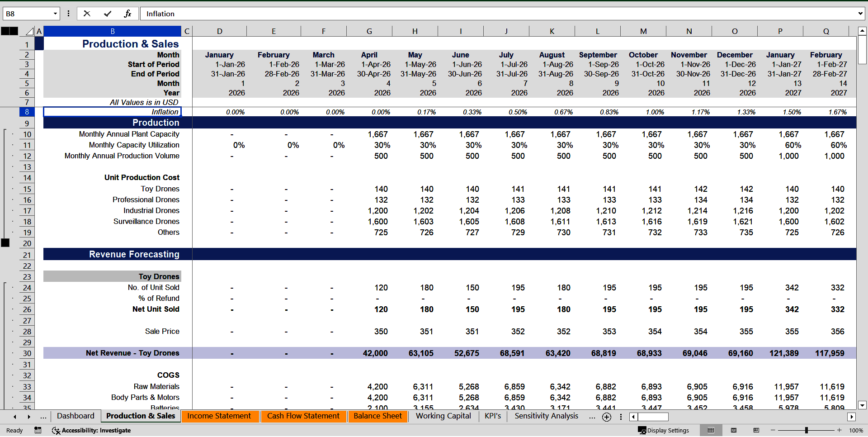Click the vertical scrollbar down arrow
The height and width of the screenshot is (437, 868).
862,405
